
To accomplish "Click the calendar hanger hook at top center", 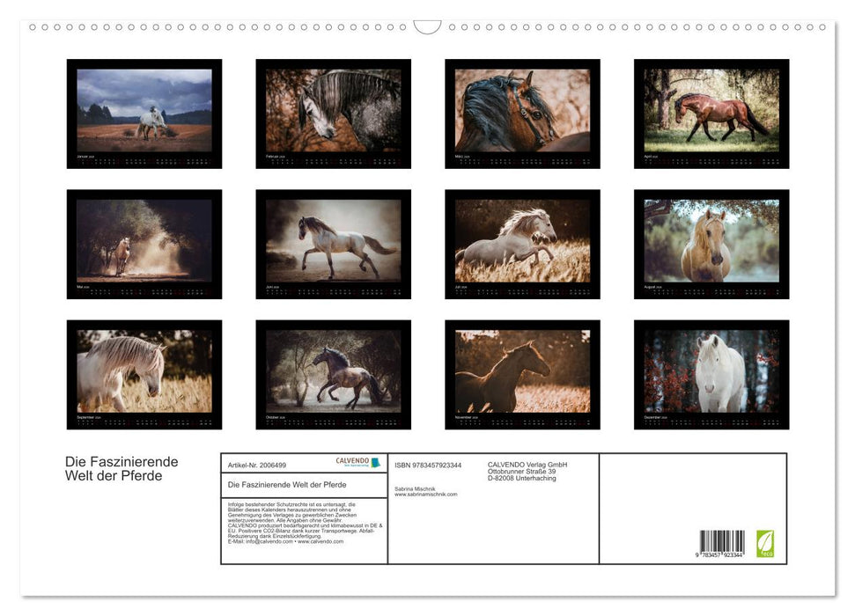I will pyautogui.click(x=427, y=27).
